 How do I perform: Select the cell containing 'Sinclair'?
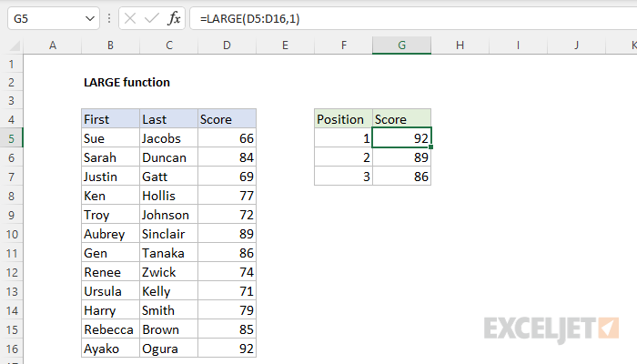pos(169,234)
